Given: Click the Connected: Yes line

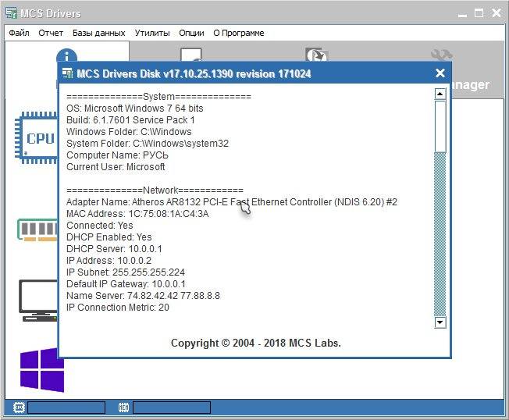Looking at the screenshot, I should (100, 226).
